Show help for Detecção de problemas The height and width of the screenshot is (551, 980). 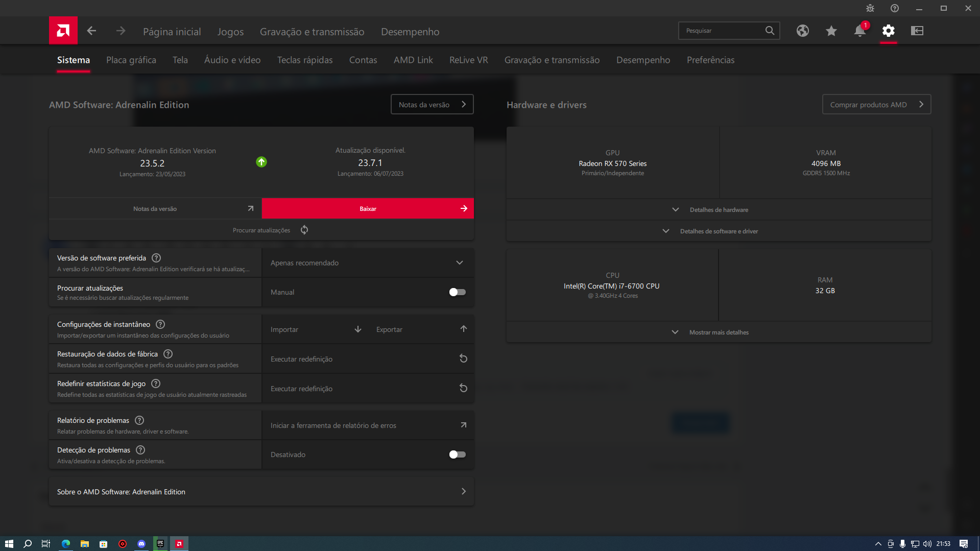[x=140, y=450]
